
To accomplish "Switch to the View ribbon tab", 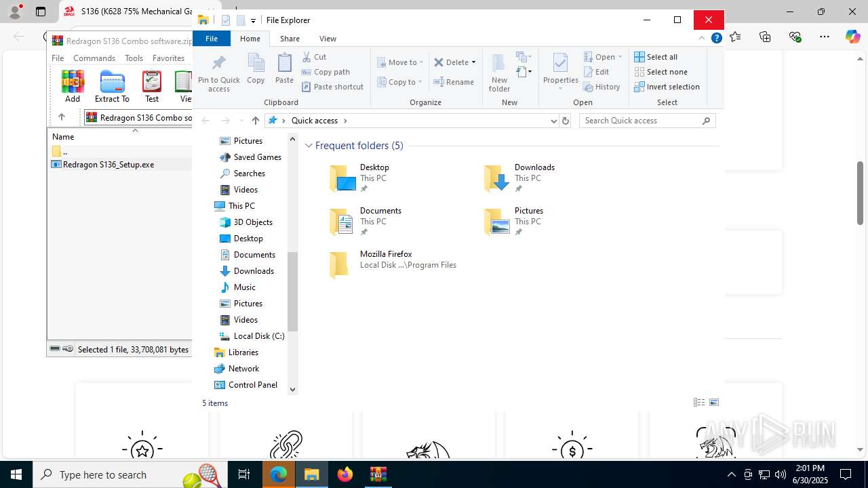I will coord(328,39).
